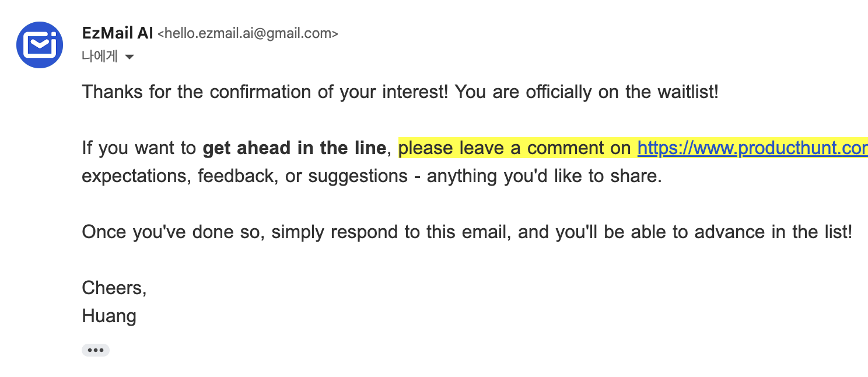Click the sender name EzMail AI

click(118, 34)
